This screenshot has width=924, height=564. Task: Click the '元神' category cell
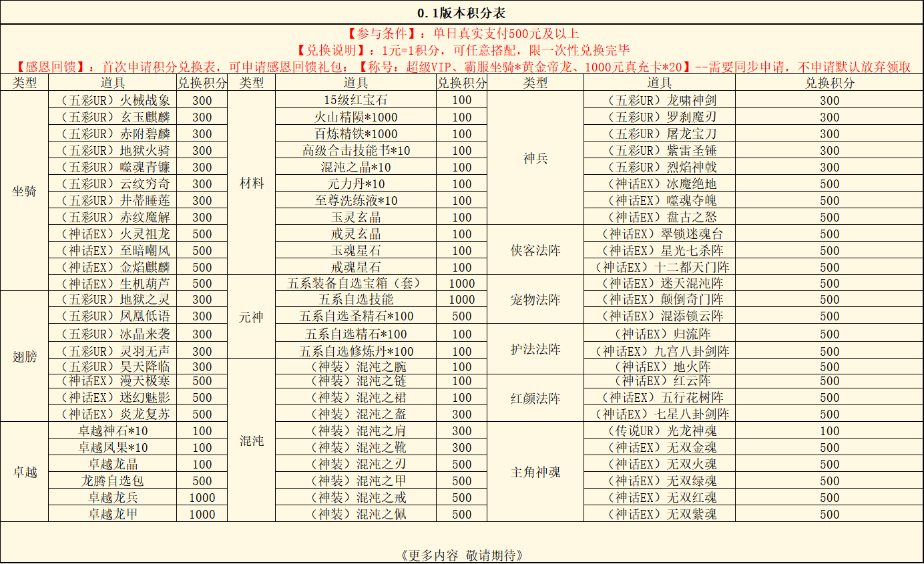(252, 317)
